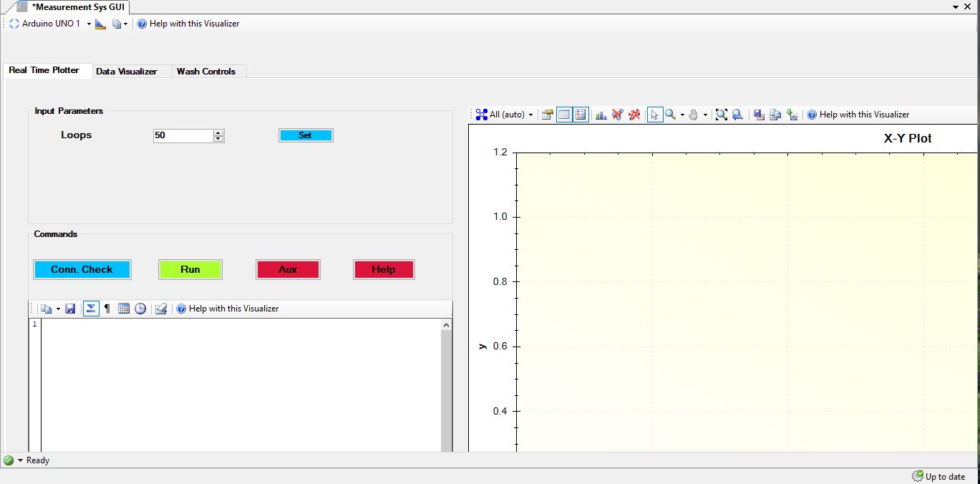Click the zoom-to-fit icon in plot toolbar
980x484 pixels.
tap(721, 115)
